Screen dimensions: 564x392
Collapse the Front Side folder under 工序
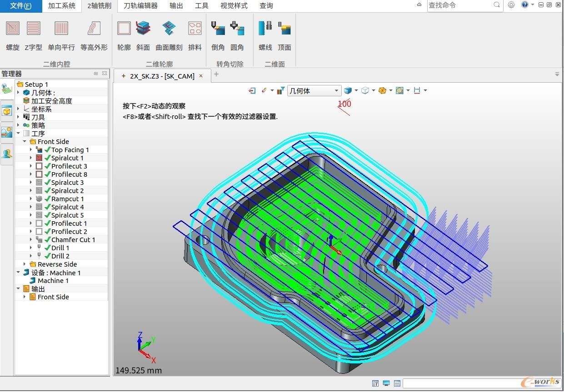click(25, 142)
